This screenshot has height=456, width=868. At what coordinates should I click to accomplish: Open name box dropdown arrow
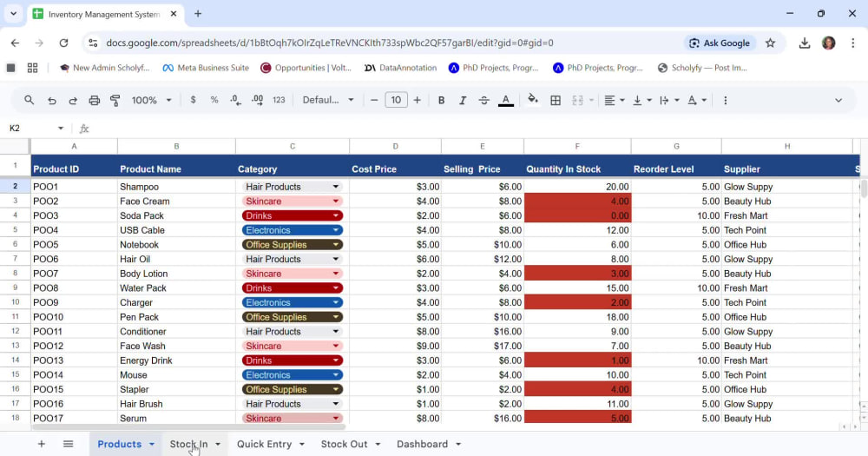(61, 128)
